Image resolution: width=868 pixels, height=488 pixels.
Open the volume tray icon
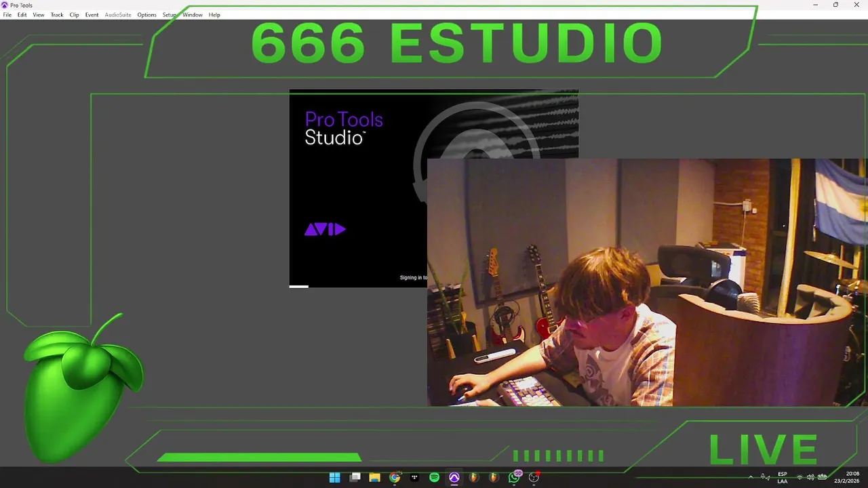810,478
